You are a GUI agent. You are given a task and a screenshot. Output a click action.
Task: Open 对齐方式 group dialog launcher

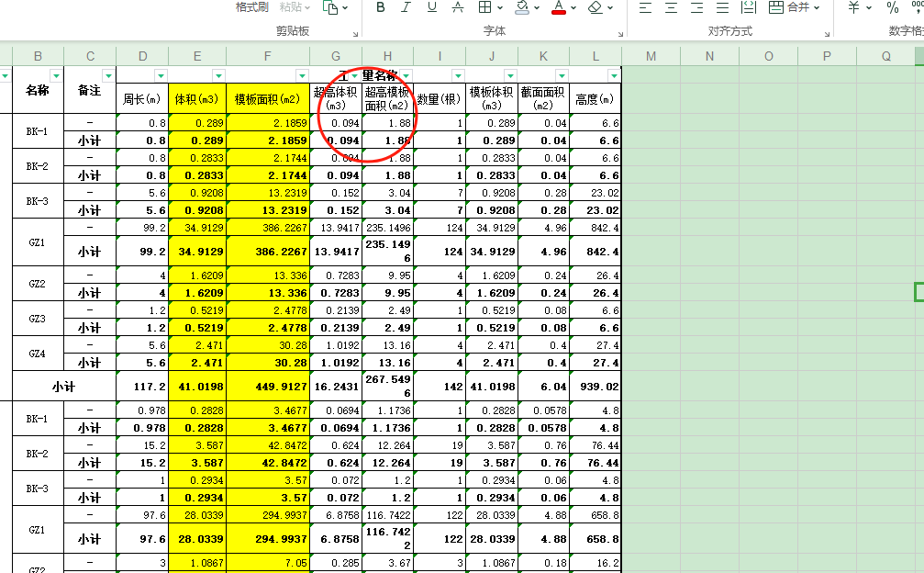[828, 34]
